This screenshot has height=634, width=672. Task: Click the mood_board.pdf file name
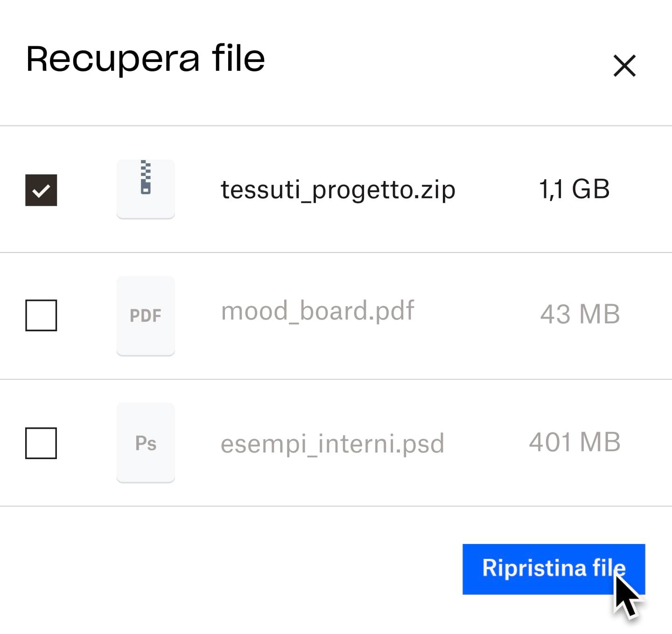(x=317, y=311)
